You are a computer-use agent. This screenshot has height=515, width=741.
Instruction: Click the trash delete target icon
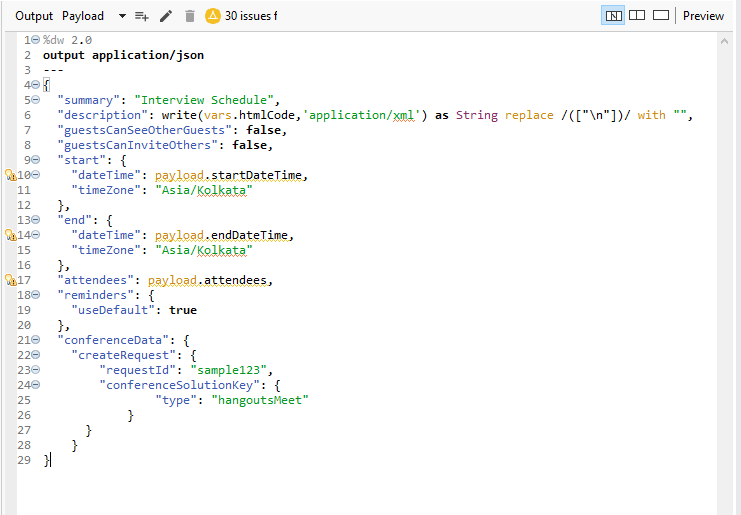click(x=190, y=16)
